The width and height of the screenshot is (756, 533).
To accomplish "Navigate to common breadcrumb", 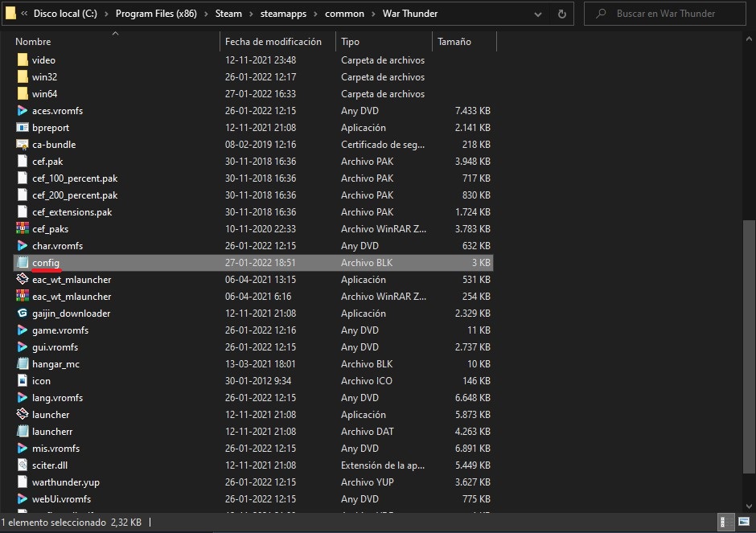I will click(x=344, y=14).
